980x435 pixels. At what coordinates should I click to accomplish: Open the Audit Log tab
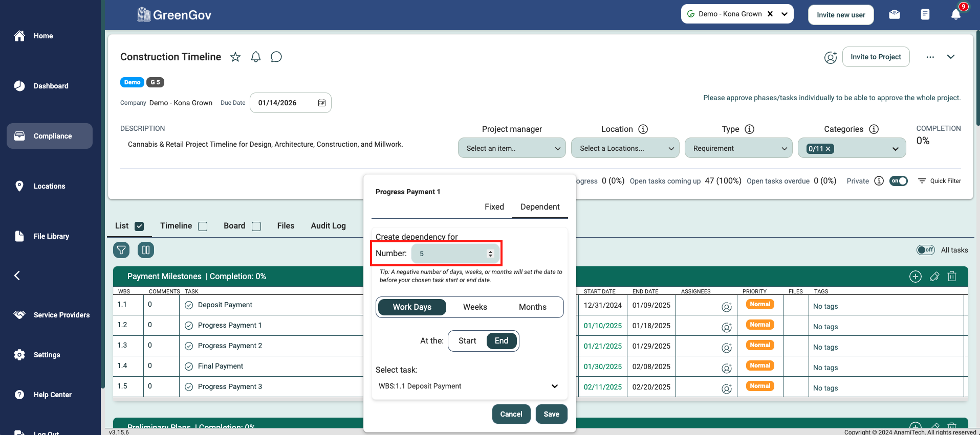pos(328,226)
